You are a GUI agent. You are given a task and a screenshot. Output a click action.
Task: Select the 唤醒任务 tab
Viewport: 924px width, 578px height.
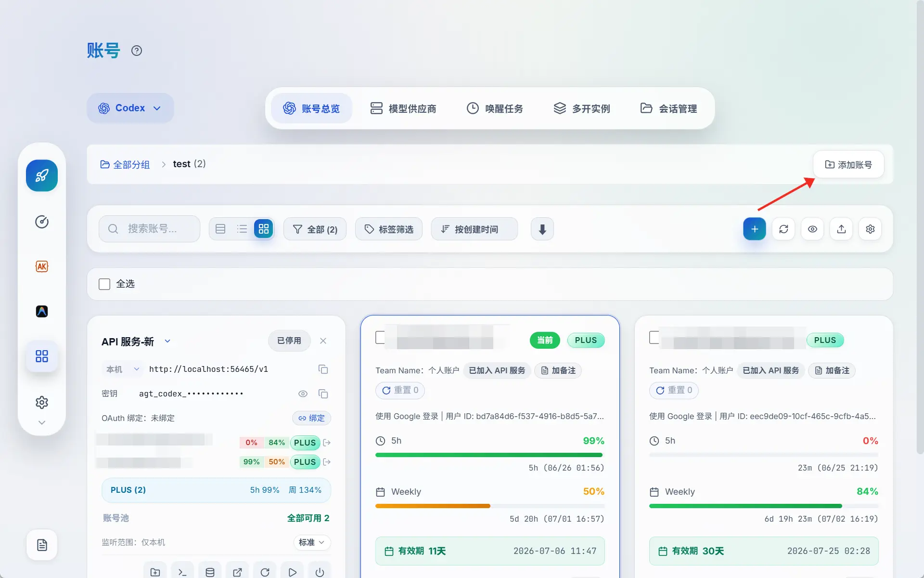coord(495,108)
